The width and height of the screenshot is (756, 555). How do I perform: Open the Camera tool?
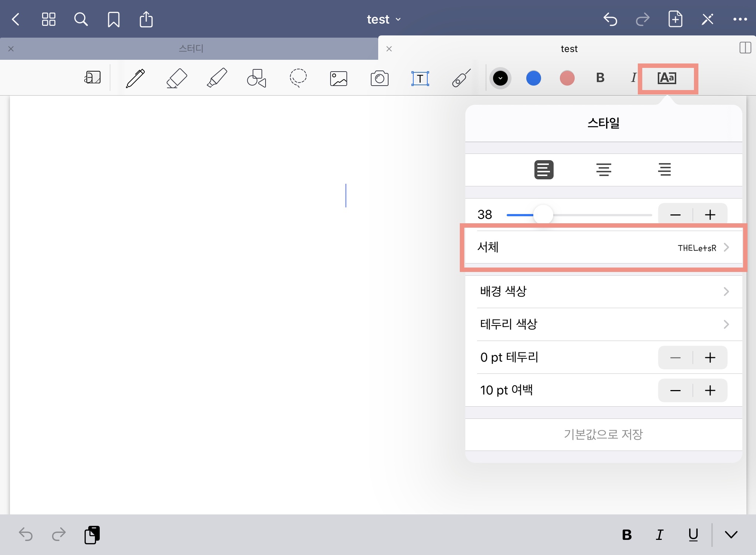(x=379, y=78)
